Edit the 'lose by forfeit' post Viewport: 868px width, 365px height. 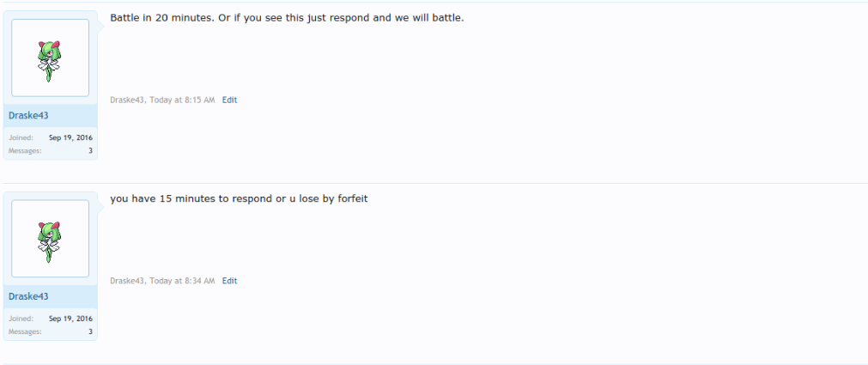click(230, 281)
